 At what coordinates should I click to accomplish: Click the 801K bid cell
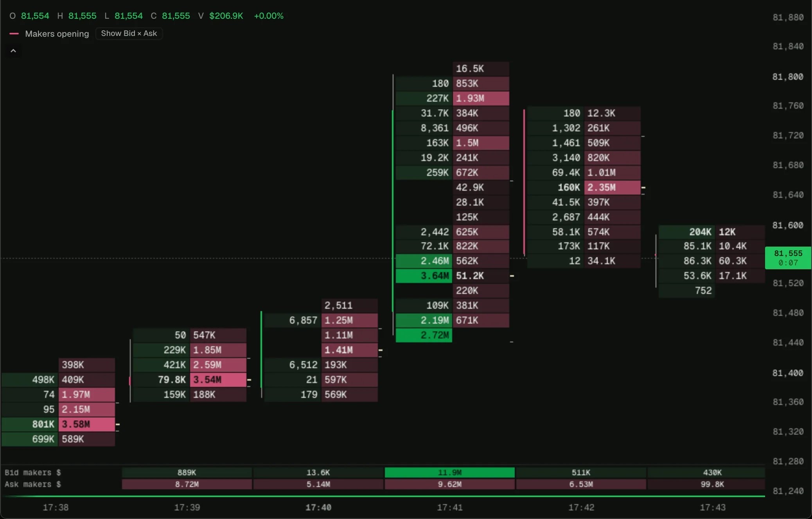click(x=30, y=424)
